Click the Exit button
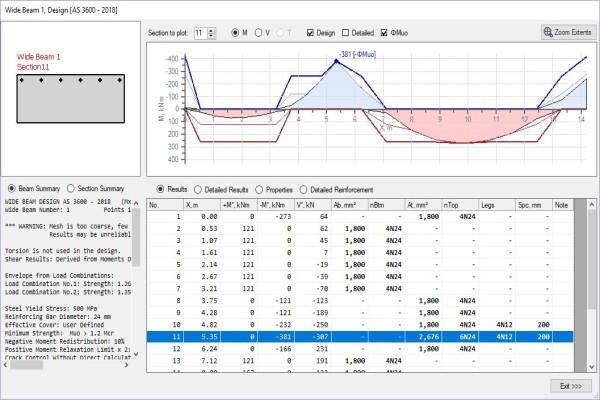 [571, 386]
